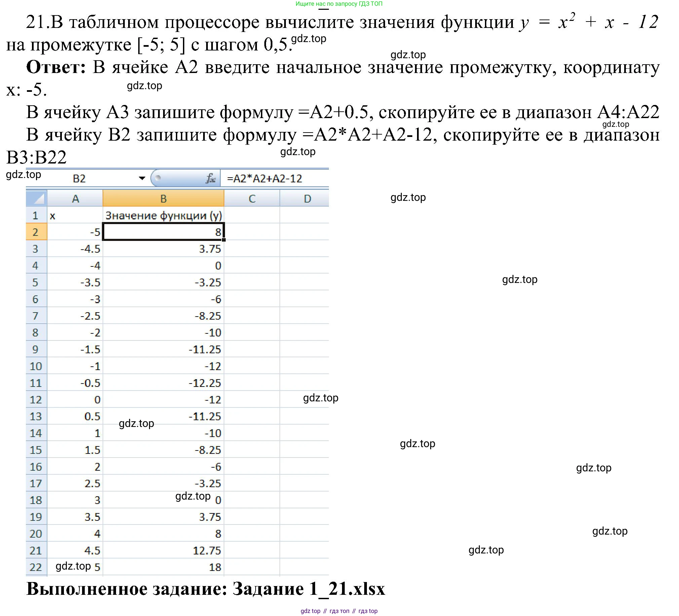Click cell B5 in row 5 with -3.25

[163, 282]
